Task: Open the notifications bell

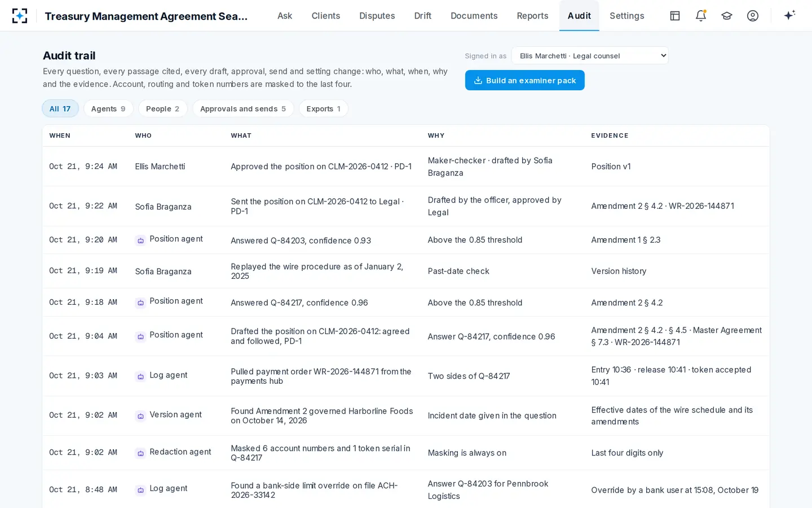Action: click(701, 16)
